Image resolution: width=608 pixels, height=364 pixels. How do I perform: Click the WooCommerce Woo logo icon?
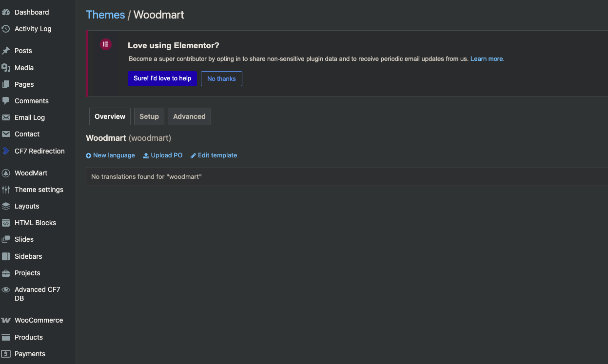pyautogui.click(x=6, y=320)
